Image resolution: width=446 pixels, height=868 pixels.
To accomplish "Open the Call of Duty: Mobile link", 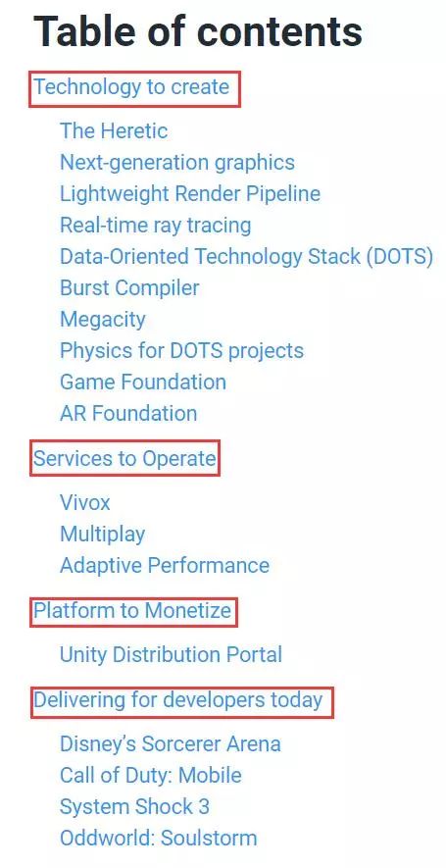I will click(x=151, y=776).
